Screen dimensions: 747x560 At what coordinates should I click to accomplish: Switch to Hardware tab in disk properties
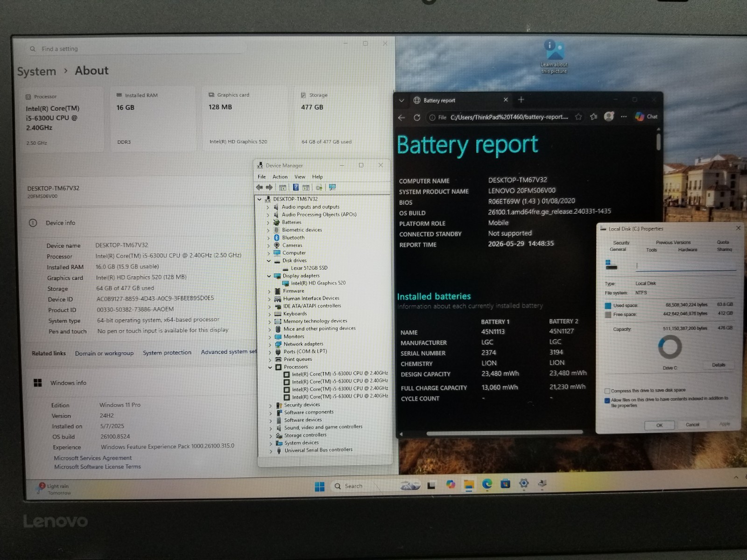coord(688,250)
